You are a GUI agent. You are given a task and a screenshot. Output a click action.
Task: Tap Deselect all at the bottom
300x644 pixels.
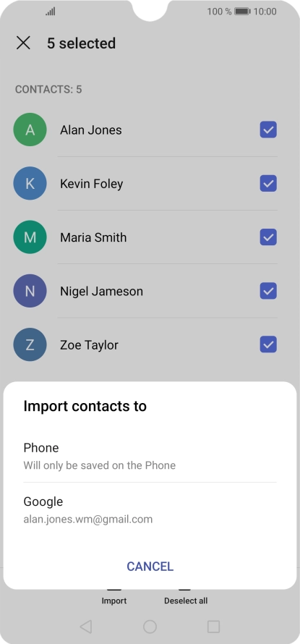click(x=186, y=600)
